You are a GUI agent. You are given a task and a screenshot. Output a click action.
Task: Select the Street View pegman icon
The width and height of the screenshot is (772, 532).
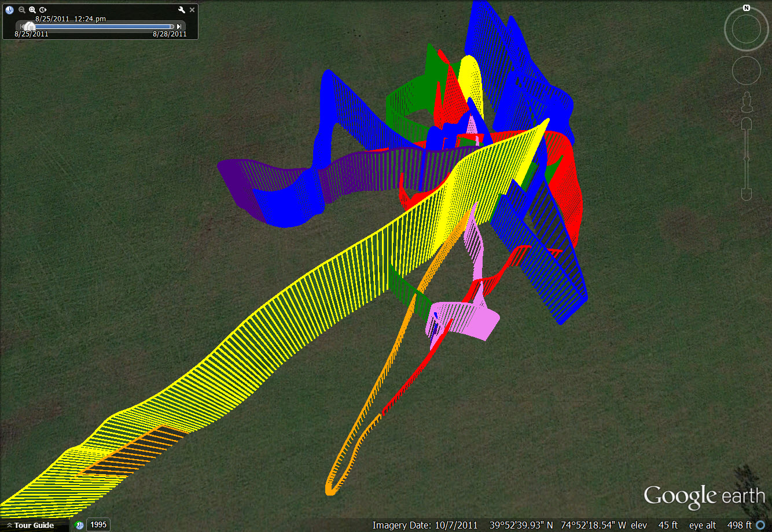click(747, 102)
